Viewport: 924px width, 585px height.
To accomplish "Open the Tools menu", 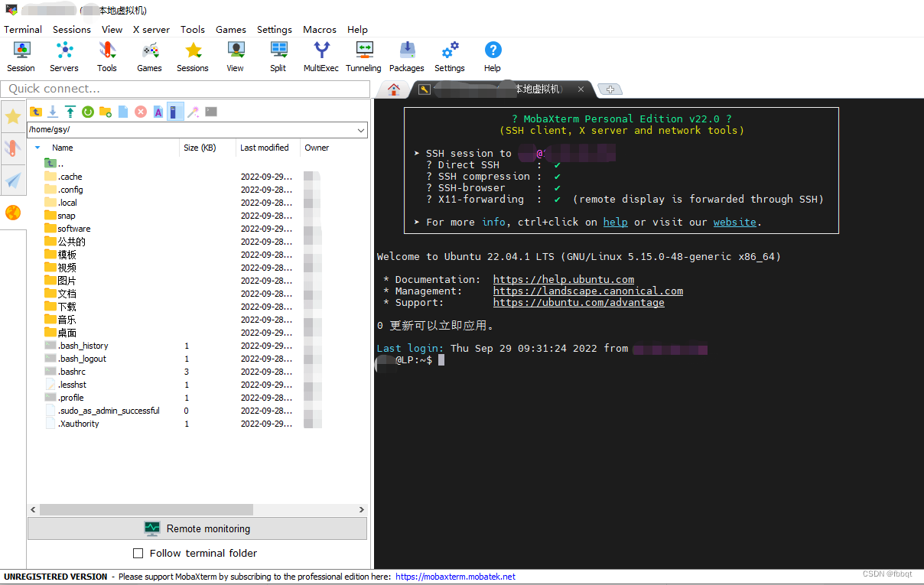I will click(193, 29).
